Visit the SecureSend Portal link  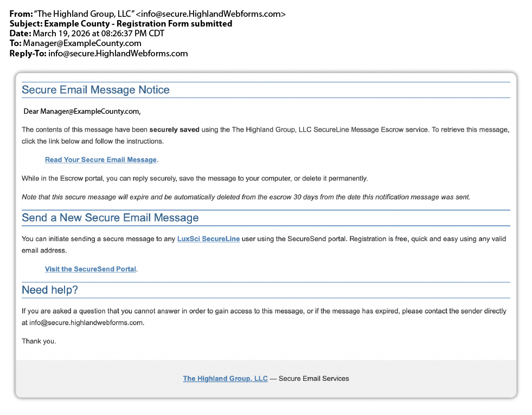pos(90,269)
